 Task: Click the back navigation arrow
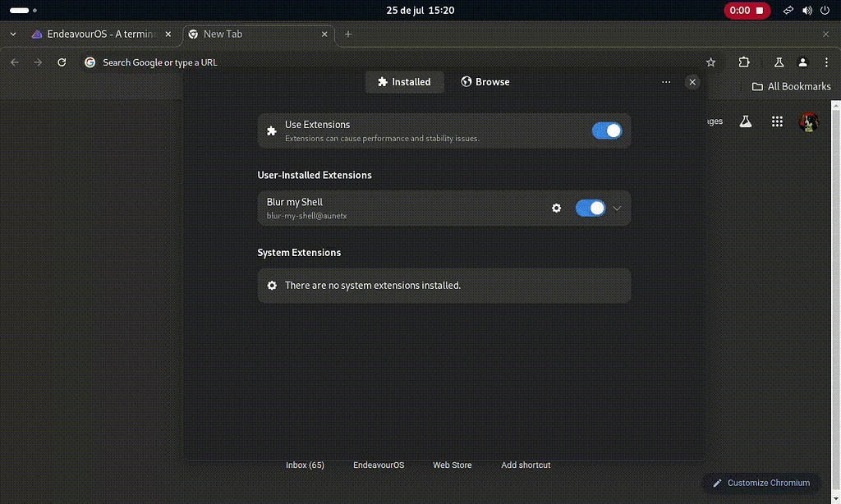(x=14, y=62)
